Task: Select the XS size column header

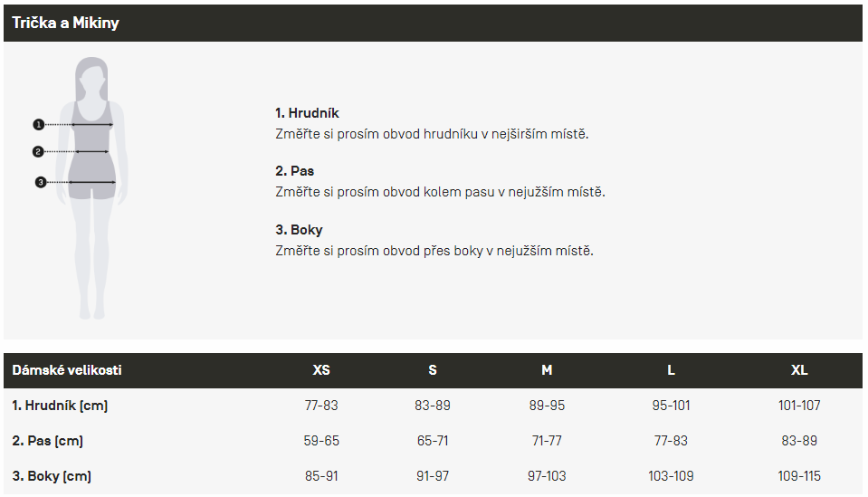Action: point(321,370)
